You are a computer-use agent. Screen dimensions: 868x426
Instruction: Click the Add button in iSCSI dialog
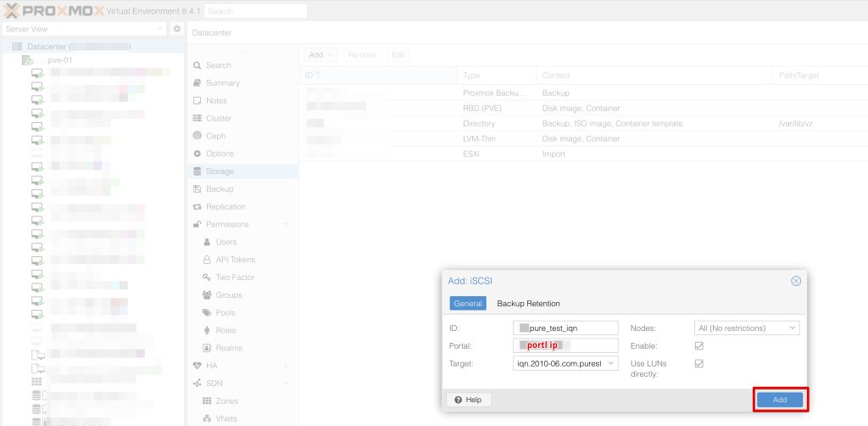coord(779,399)
